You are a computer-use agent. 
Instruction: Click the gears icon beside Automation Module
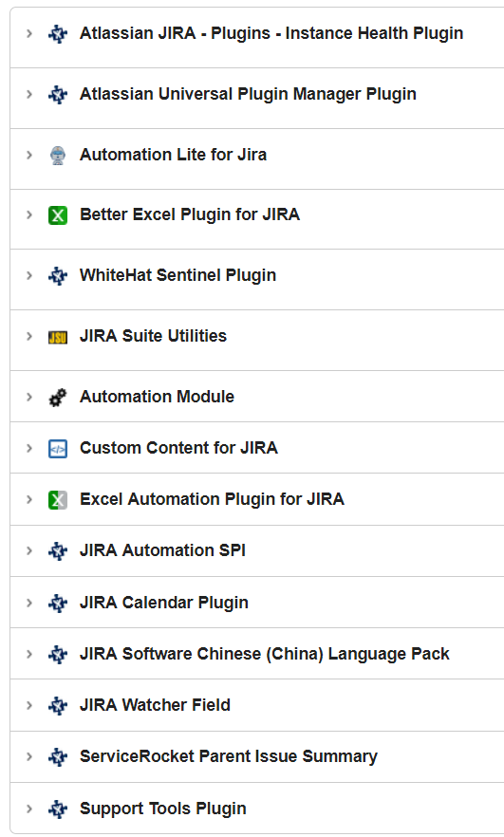tap(58, 397)
